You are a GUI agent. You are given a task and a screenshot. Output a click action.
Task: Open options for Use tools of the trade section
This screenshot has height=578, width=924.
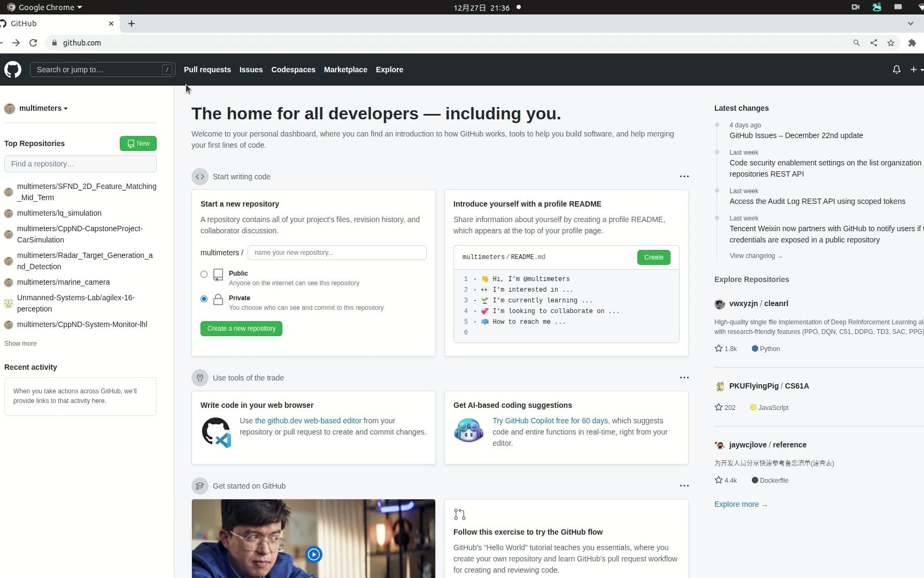pos(684,378)
